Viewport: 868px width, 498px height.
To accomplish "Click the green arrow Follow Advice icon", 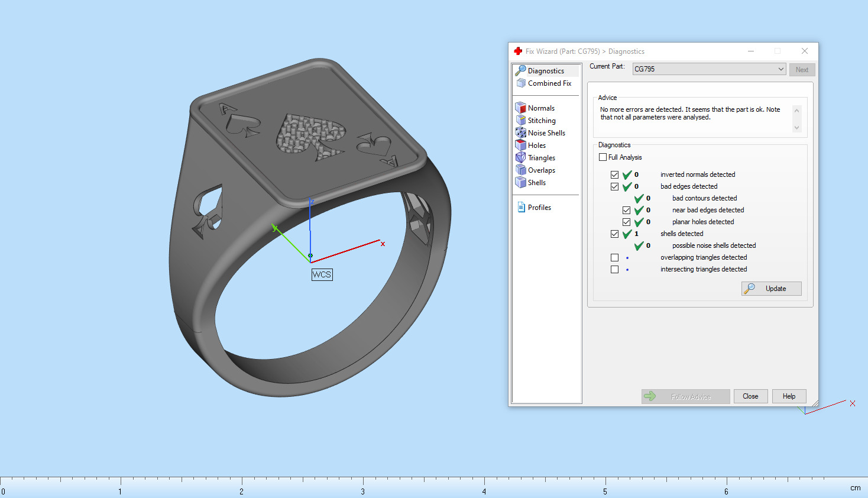I will click(x=650, y=396).
